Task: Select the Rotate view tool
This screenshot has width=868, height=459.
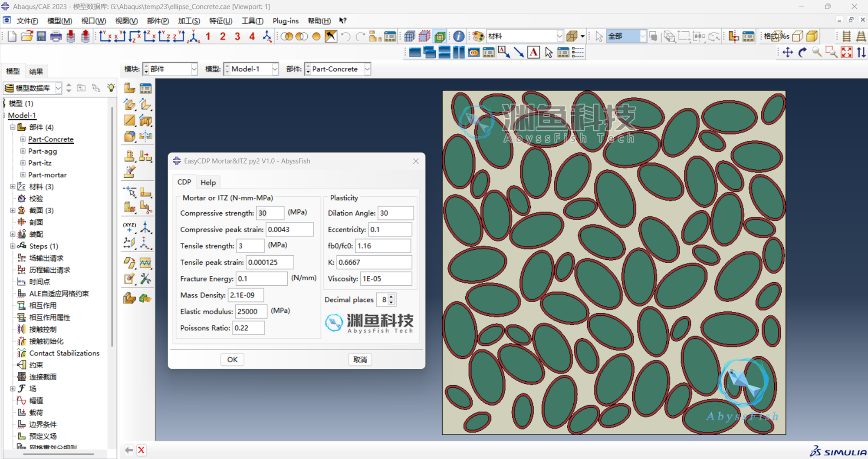Action: pyautogui.click(x=802, y=53)
